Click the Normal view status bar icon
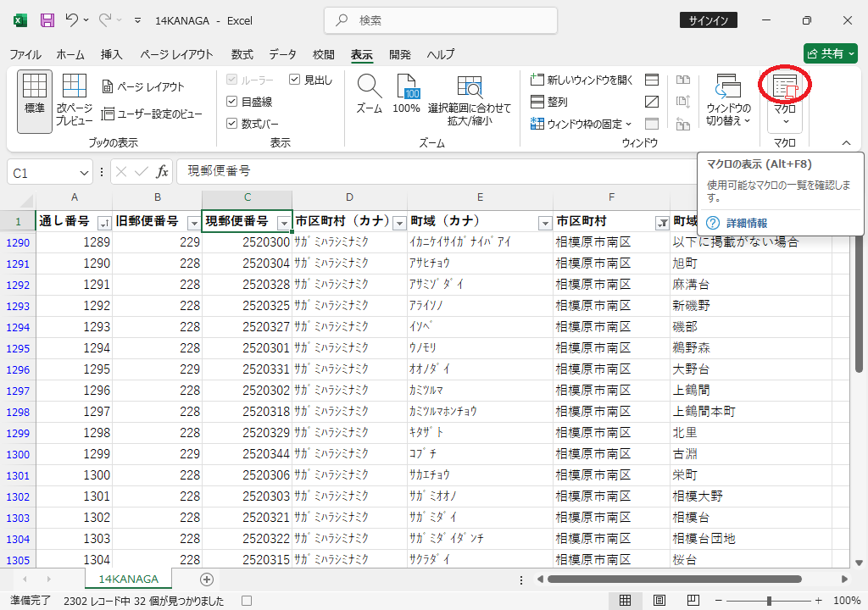 pyautogui.click(x=625, y=601)
